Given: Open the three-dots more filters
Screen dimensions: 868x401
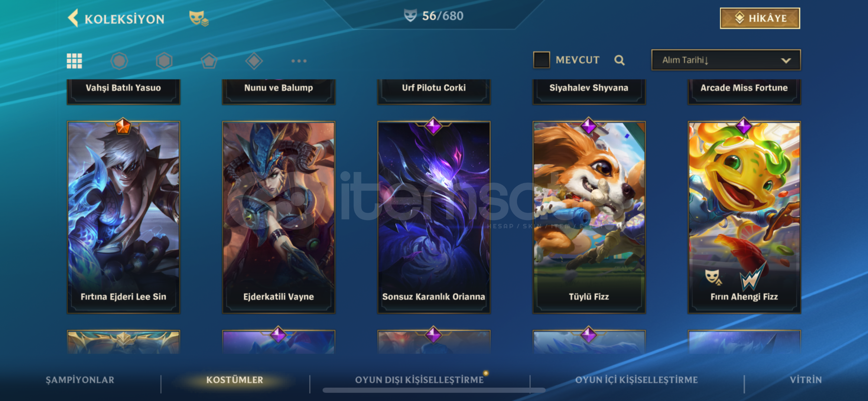Looking at the screenshot, I should tap(299, 61).
